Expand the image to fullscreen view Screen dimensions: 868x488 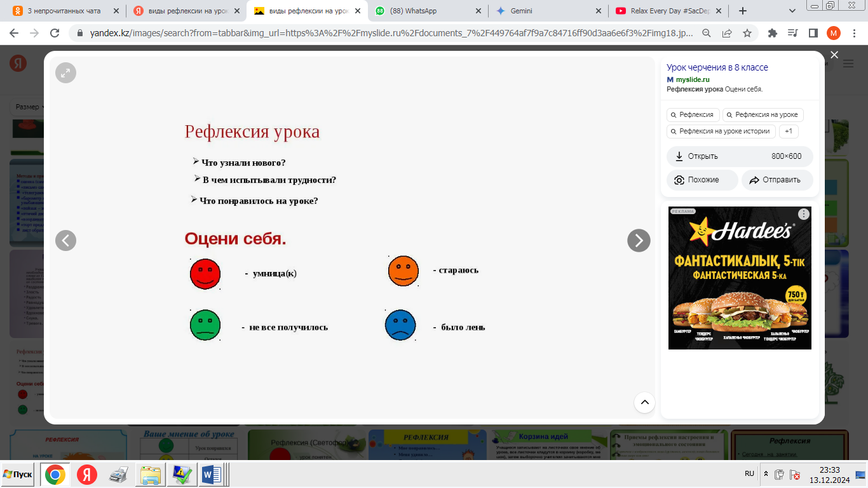coord(65,73)
